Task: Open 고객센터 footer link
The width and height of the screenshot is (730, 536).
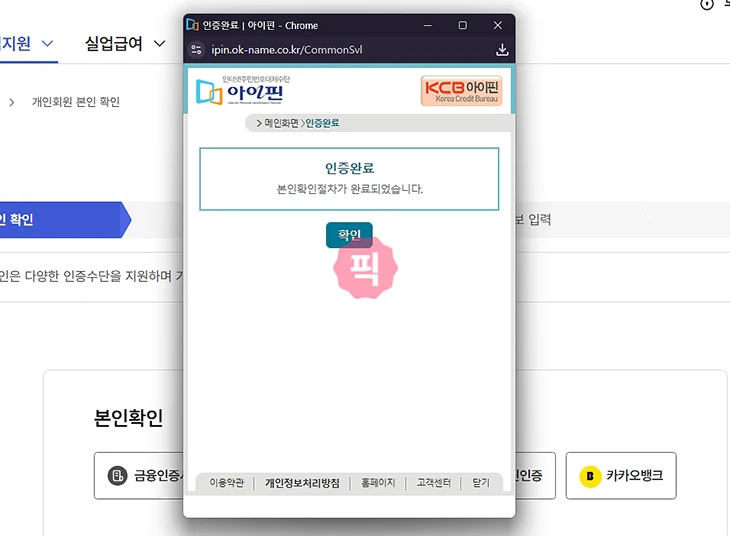Action: (x=433, y=482)
